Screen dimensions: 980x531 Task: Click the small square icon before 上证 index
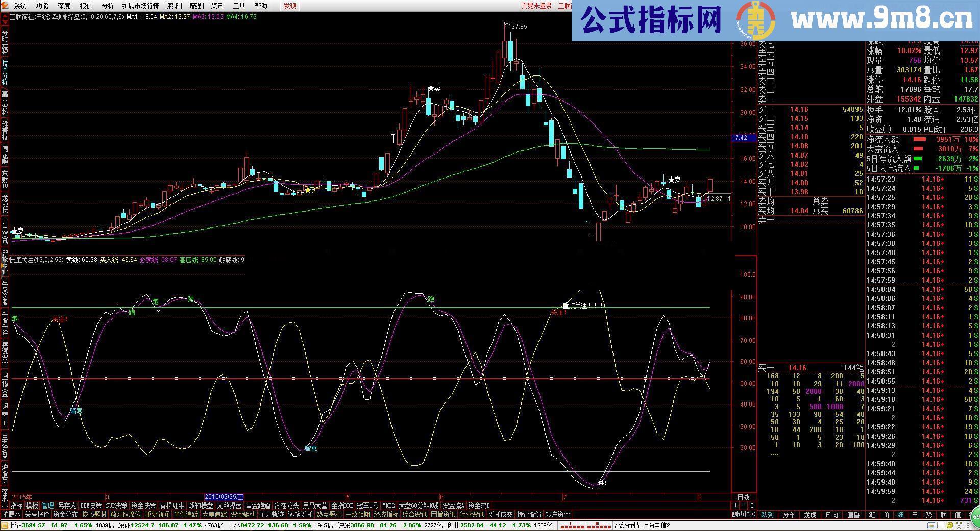pyautogui.click(x=5, y=525)
